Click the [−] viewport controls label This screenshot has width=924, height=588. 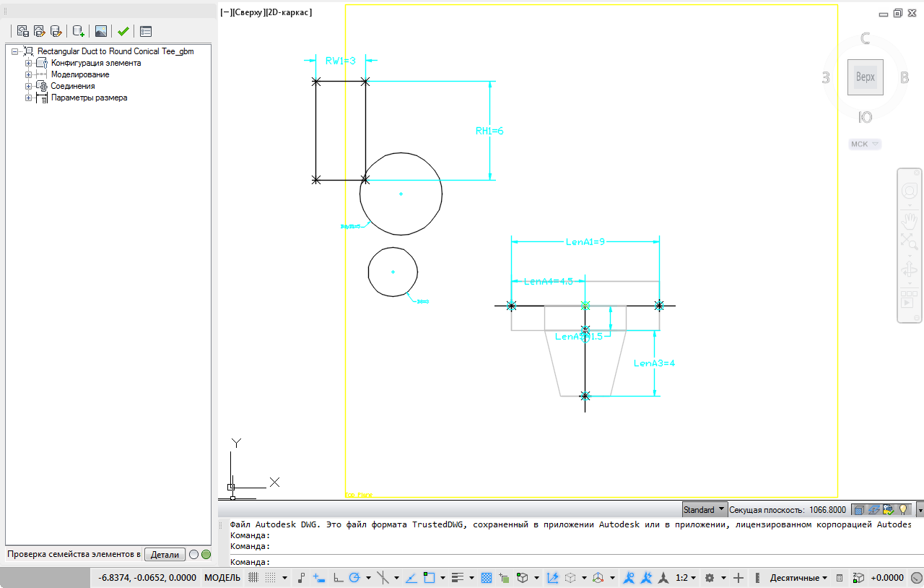[225, 12]
